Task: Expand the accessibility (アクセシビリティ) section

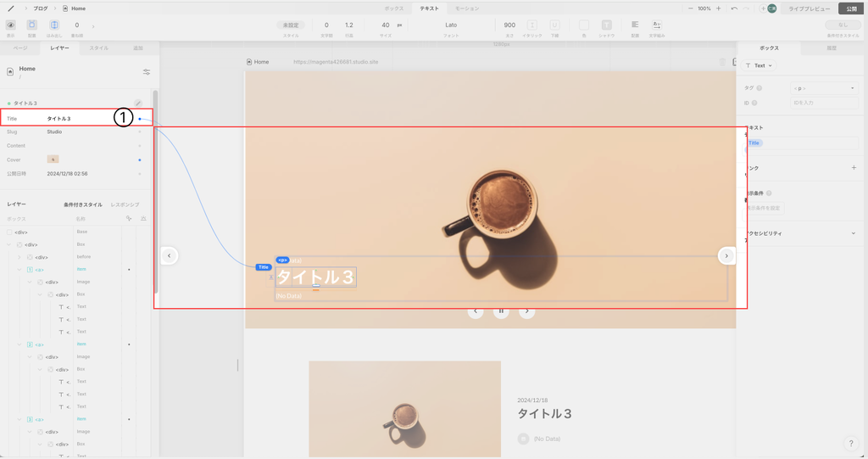Action: tap(853, 233)
